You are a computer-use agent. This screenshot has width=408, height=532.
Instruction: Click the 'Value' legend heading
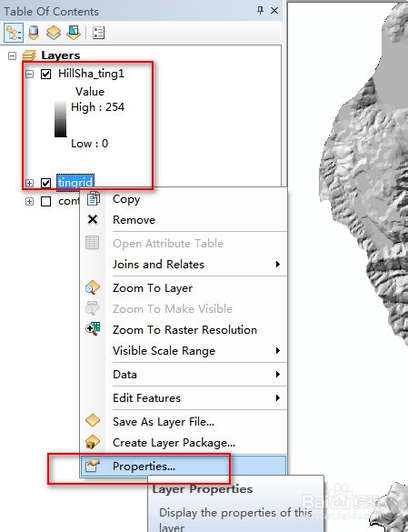pos(90,92)
